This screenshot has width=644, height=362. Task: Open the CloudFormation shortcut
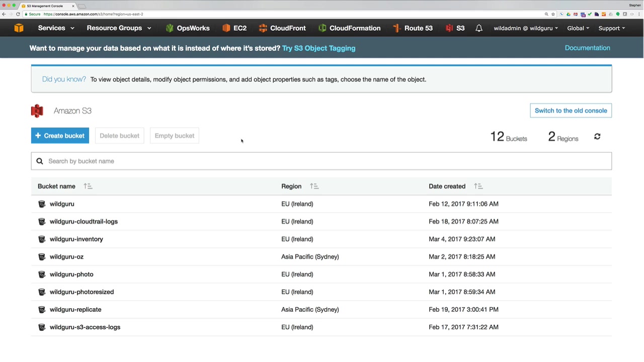(349, 28)
